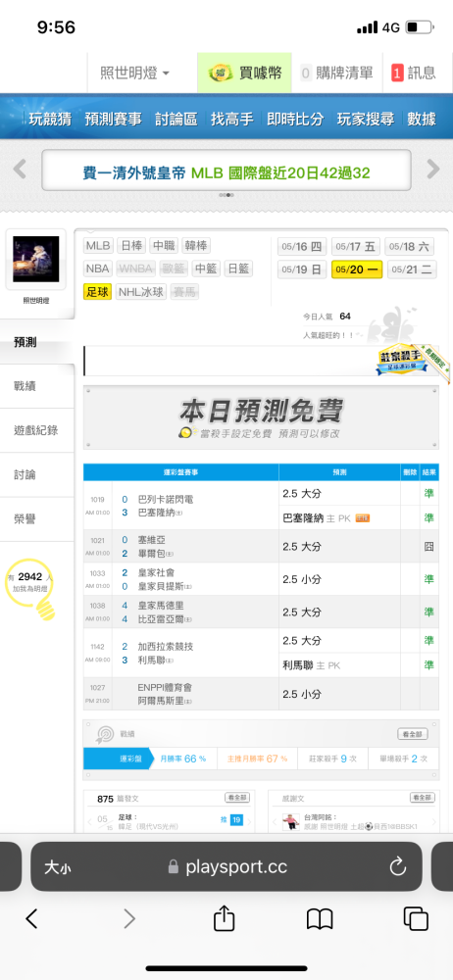This screenshot has height=980, width=453.
Task: Click 看全部 beside 感謝文
Action: point(423,798)
